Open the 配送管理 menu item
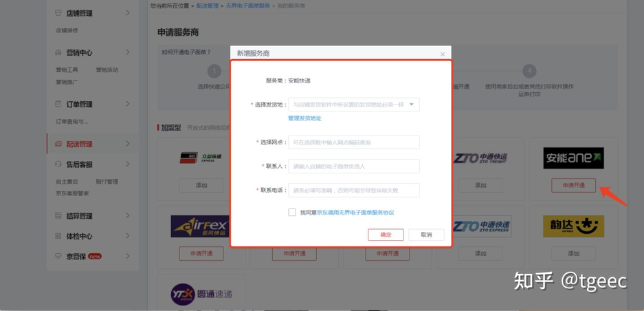The image size is (644, 311). click(79, 144)
